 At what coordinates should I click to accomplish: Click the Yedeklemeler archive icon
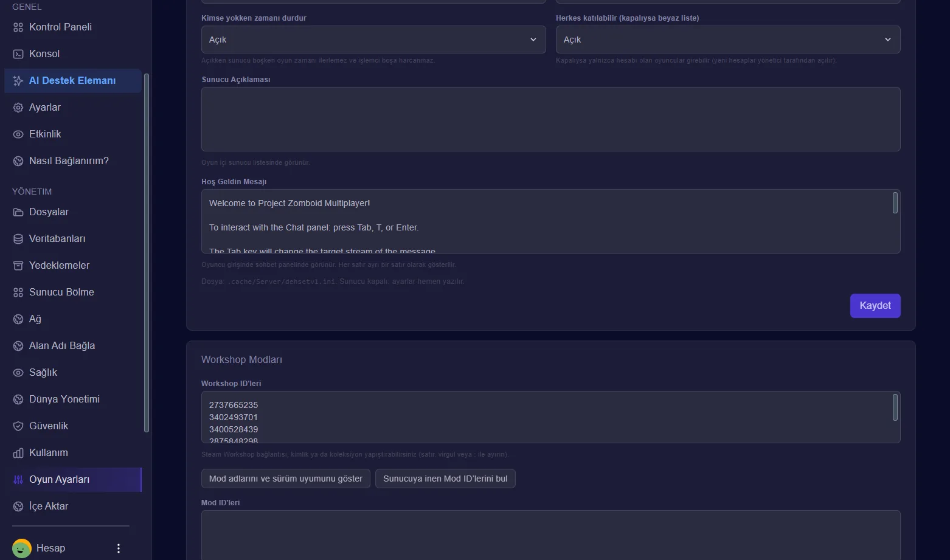pyautogui.click(x=18, y=266)
